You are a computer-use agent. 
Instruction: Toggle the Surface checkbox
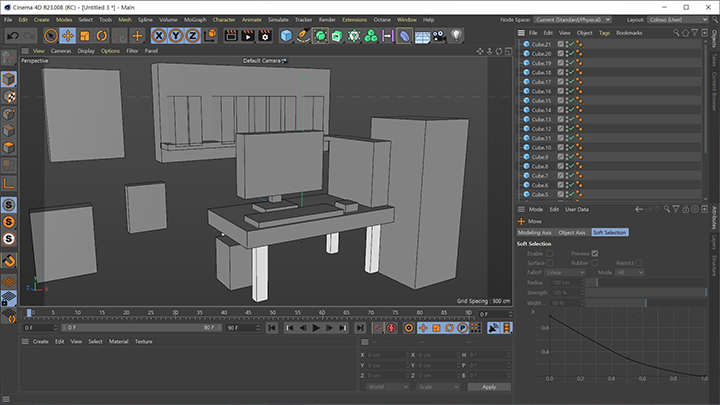pos(550,263)
